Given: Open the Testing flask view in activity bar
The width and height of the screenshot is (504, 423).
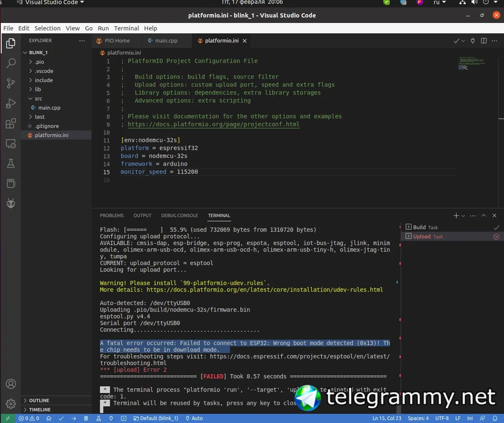Looking at the screenshot, I should [x=11, y=163].
